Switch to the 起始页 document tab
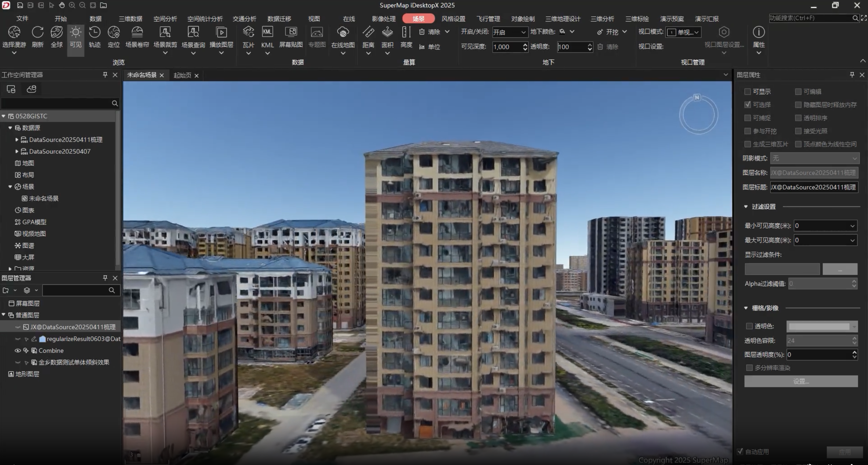The height and width of the screenshot is (465, 868). 182,75
